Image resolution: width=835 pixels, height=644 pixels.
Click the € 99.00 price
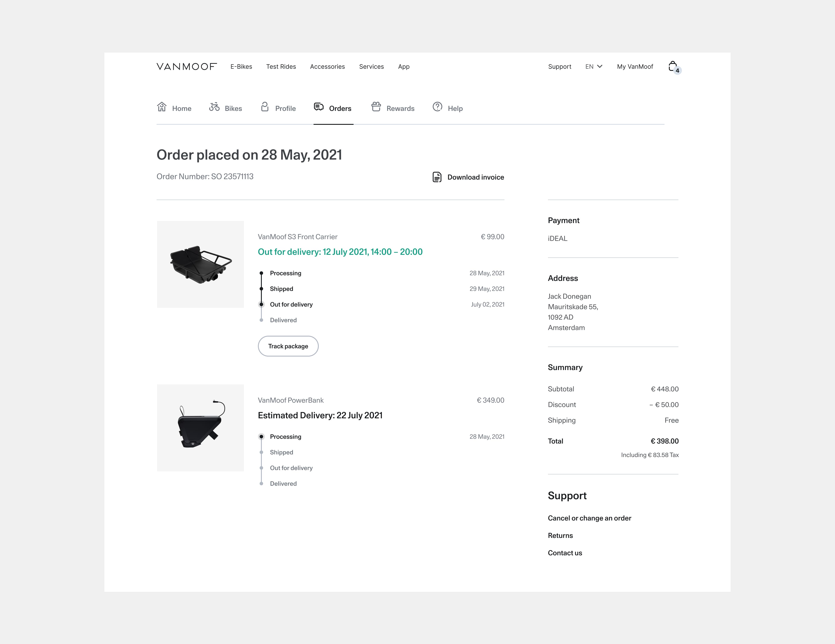coord(493,237)
